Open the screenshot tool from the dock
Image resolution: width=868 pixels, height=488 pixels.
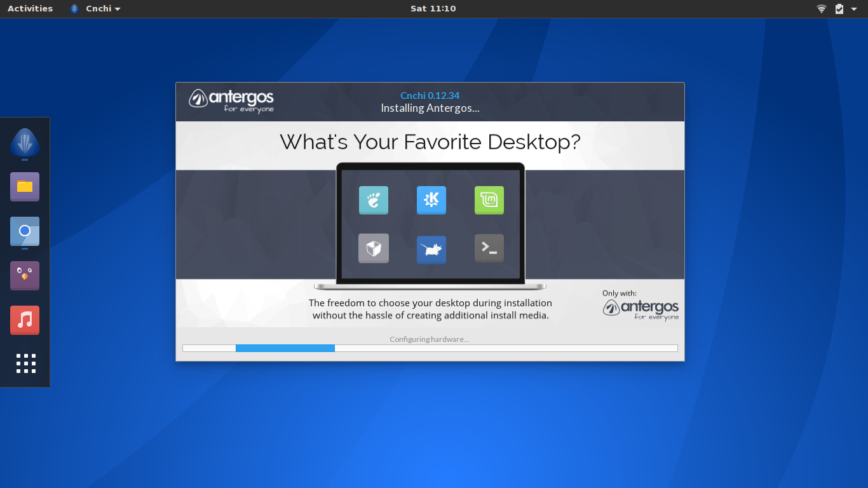click(24, 231)
